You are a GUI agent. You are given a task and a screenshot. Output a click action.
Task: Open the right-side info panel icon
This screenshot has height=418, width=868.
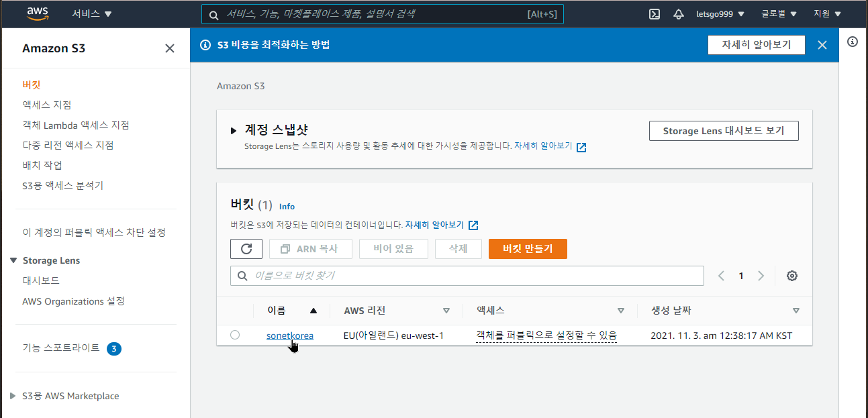(853, 42)
